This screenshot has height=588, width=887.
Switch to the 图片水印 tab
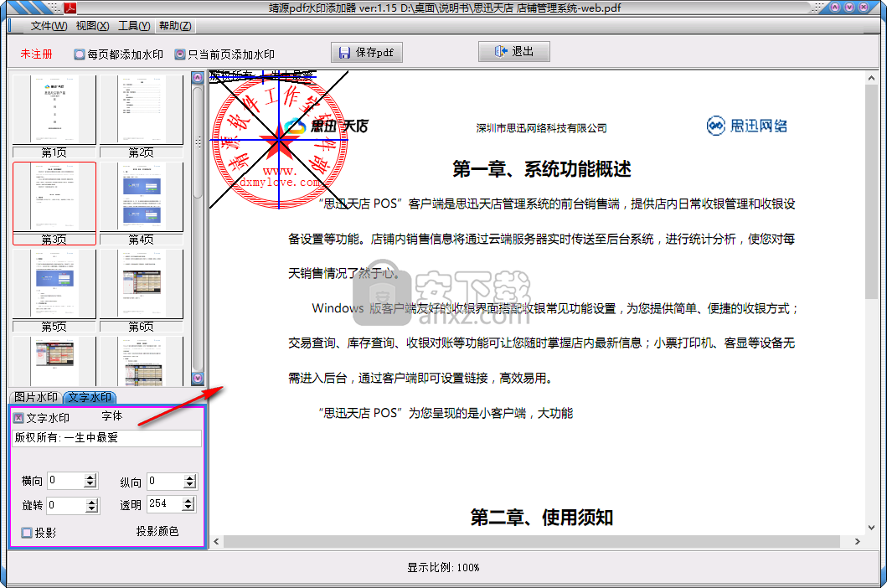point(36,397)
